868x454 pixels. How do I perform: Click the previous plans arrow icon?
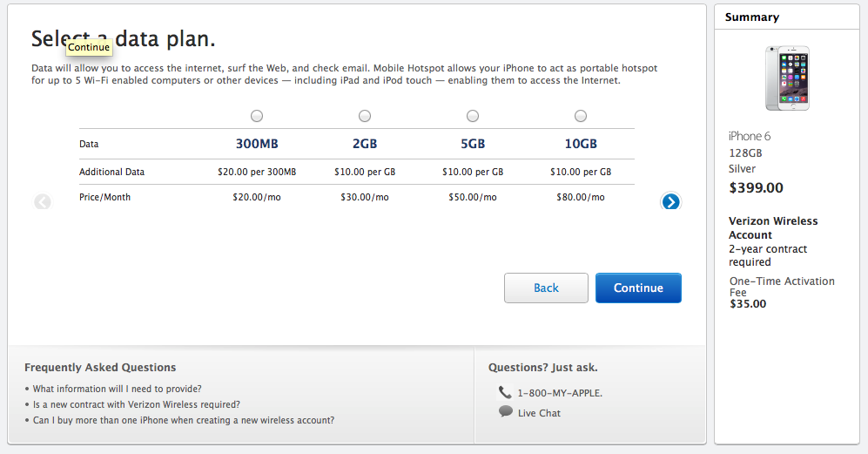pos(43,202)
